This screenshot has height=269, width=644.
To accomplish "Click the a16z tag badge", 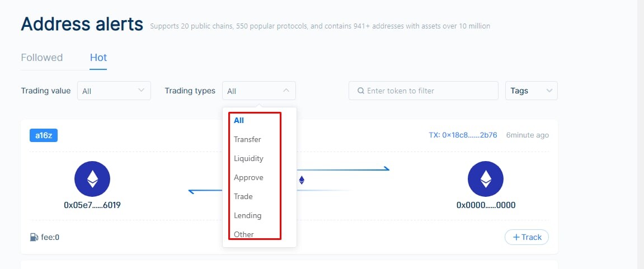I will 44,135.
